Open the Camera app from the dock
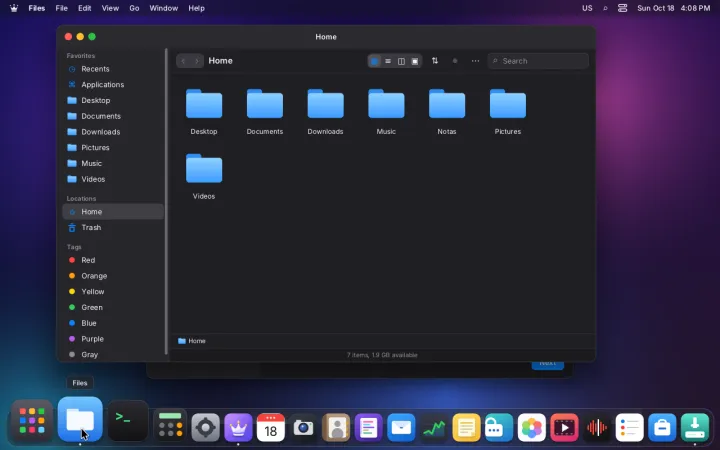 point(303,428)
